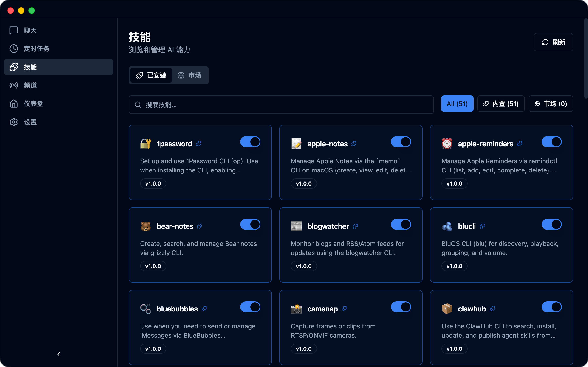Select the 仪表盘 home icon
Viewport: 588px width, 367px height.
14,104
